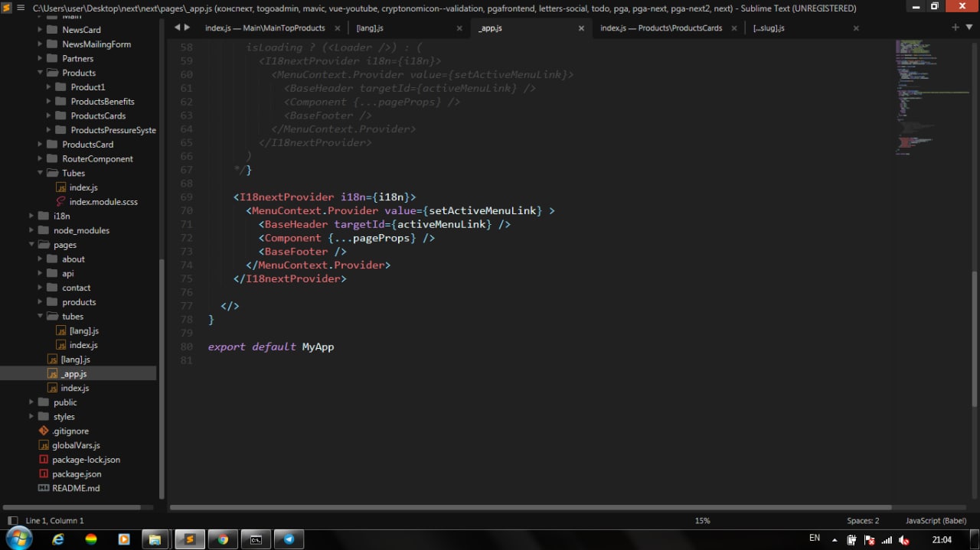Click the editor horizontal scrollbar
Image resolution: width=980 pixels, height=550 pixels.
[x=531, y=507]
